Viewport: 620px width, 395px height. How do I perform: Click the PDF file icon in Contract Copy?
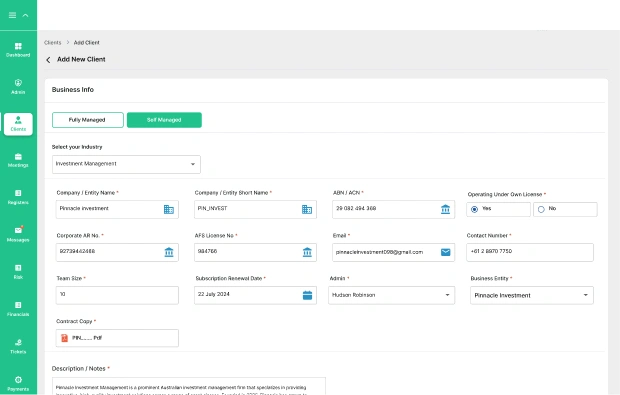click(64, 338)
